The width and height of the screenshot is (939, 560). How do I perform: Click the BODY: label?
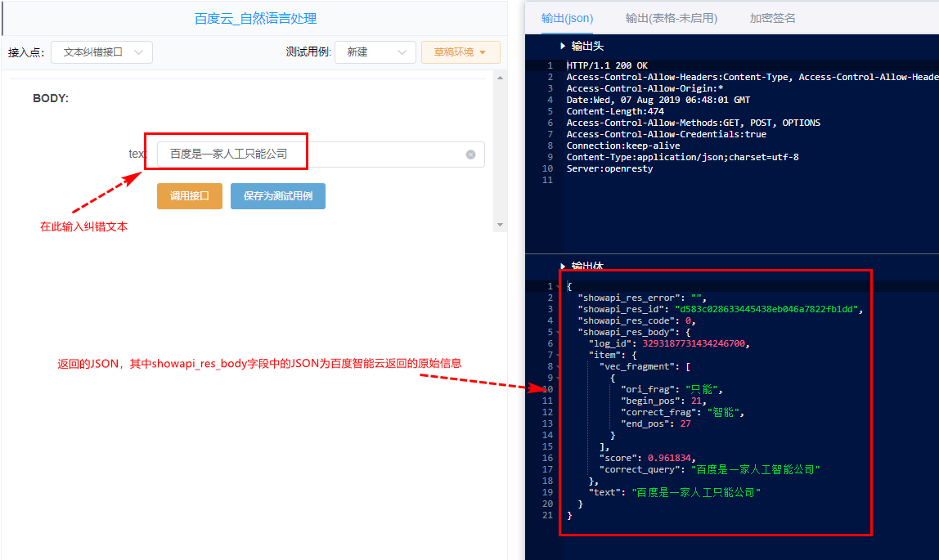51,98
